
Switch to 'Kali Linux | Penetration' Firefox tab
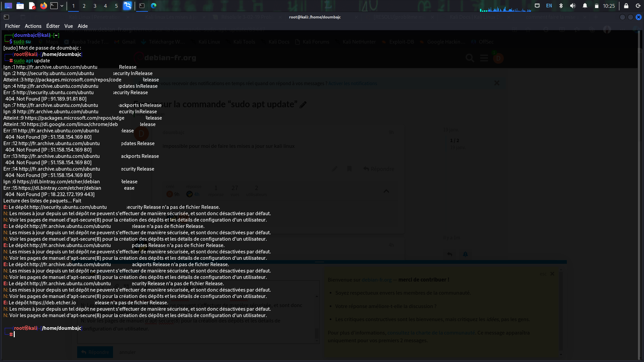point(95,17)
